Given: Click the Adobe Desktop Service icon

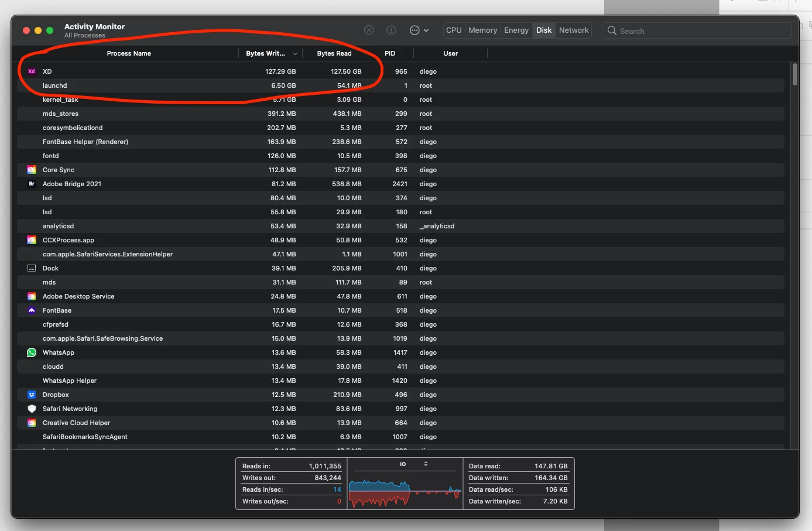Looking at the screenshot, I should [32, 296].
